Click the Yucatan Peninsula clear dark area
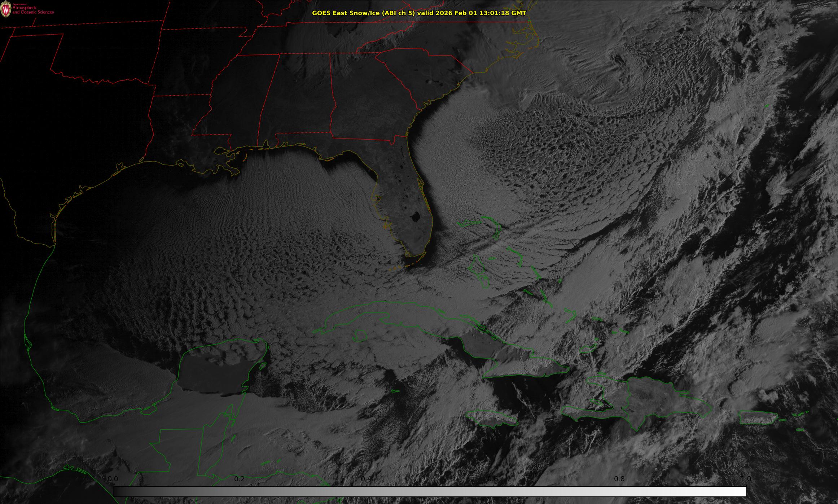Screen dimensions: 838x504 tap(213, 375)
